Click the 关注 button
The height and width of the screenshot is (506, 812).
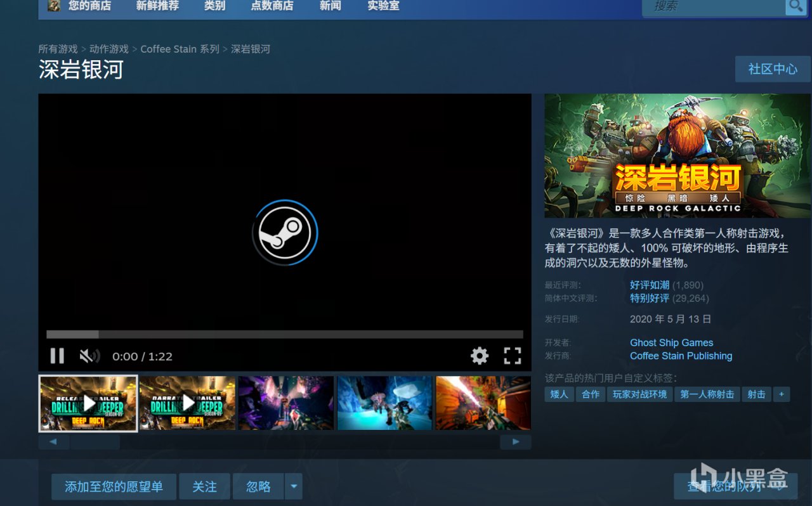tap(204, 486)
